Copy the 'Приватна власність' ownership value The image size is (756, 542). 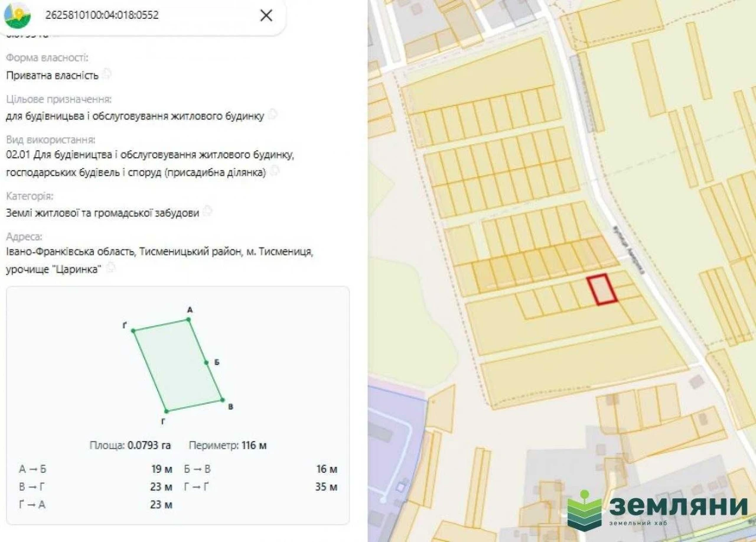coord(106,74)
